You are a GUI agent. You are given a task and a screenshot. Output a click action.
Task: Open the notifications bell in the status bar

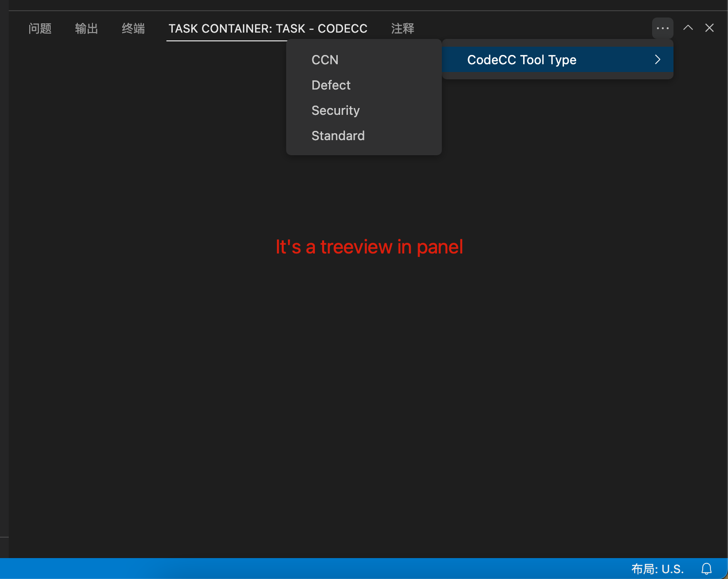707,568
